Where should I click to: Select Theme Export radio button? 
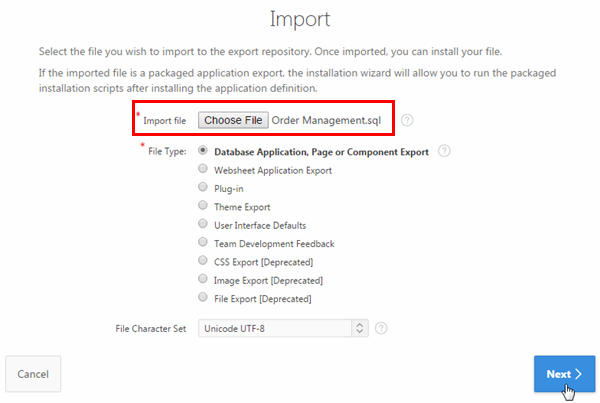point(204,206)
